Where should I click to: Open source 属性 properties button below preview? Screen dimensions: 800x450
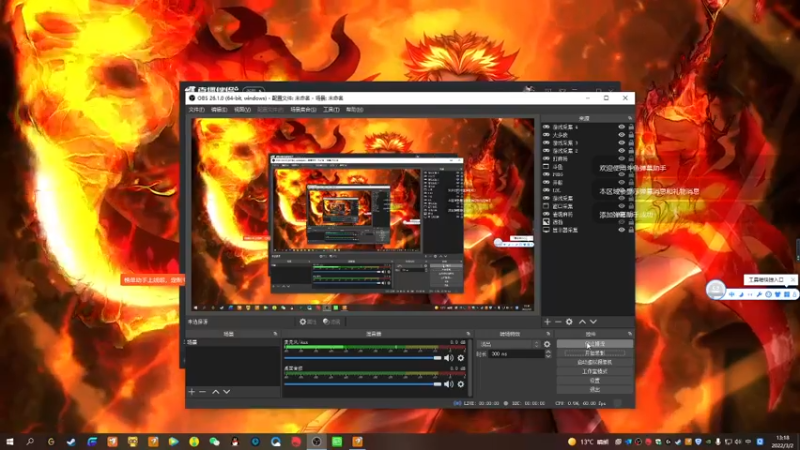pyautogui.click(x=308, y=322)
